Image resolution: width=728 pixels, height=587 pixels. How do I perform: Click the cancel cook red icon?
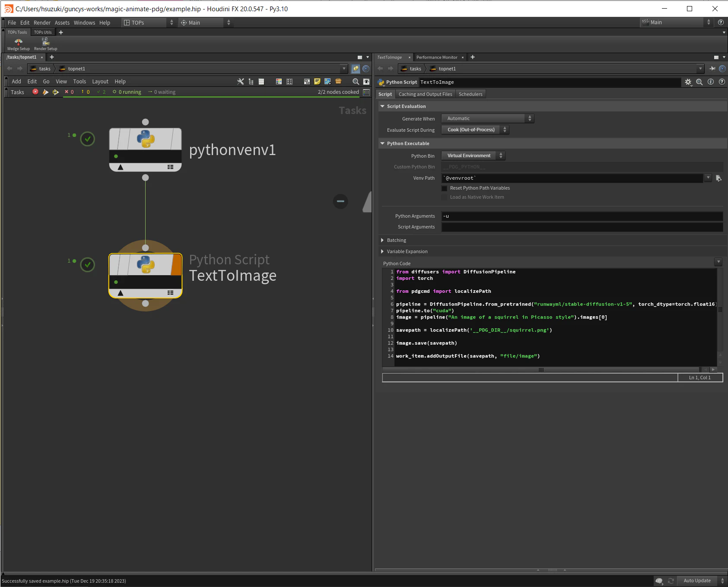35,92
